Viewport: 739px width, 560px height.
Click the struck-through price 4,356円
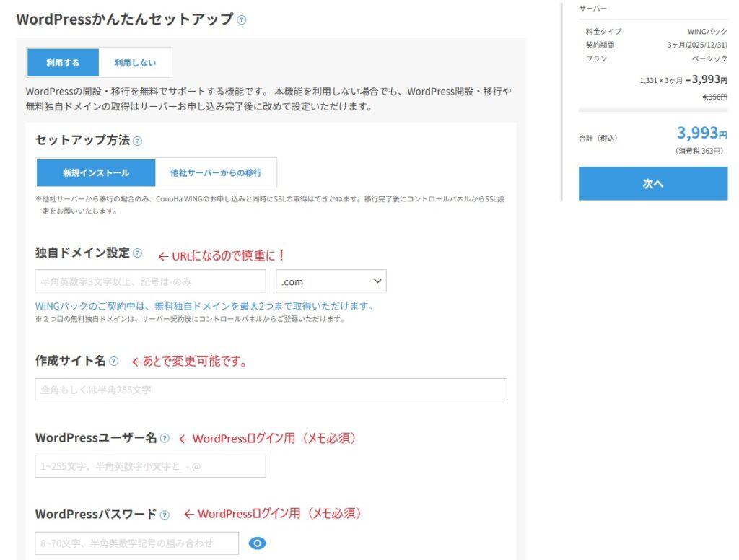click(715, 97)
